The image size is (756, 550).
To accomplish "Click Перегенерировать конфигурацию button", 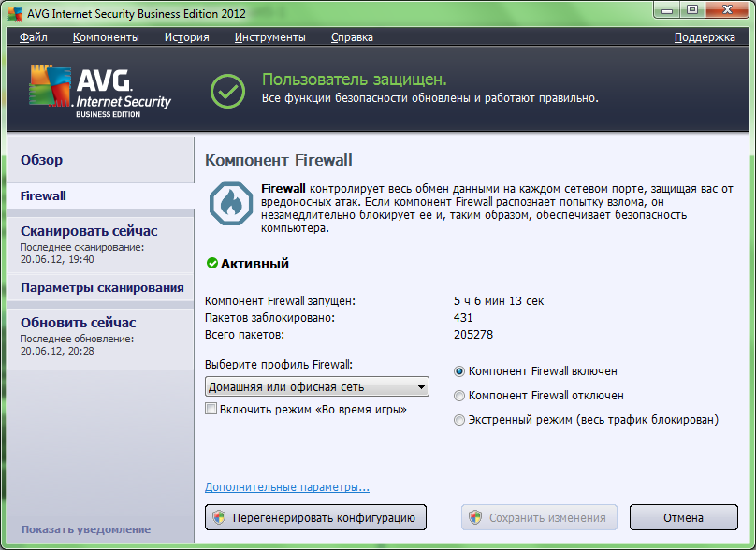I will [316, 517].
